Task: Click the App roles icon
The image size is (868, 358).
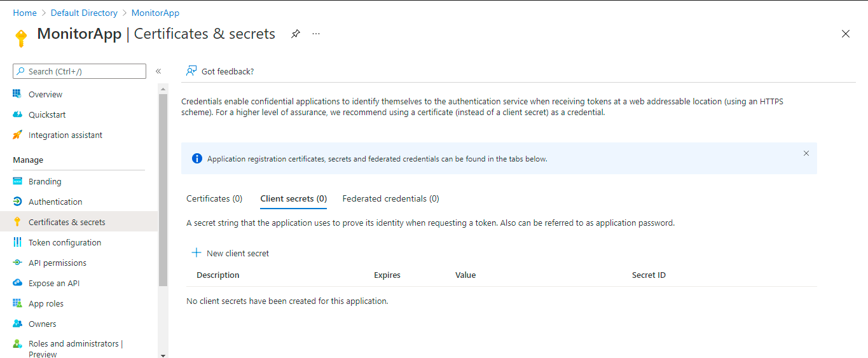Action: tap(17, 303)
